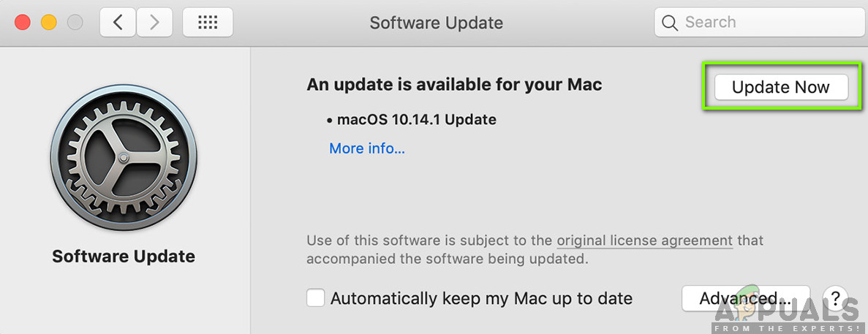The image size is (868, 334).
Task: Show all preferences via the grid icon
Action: [x=208, y=23]
